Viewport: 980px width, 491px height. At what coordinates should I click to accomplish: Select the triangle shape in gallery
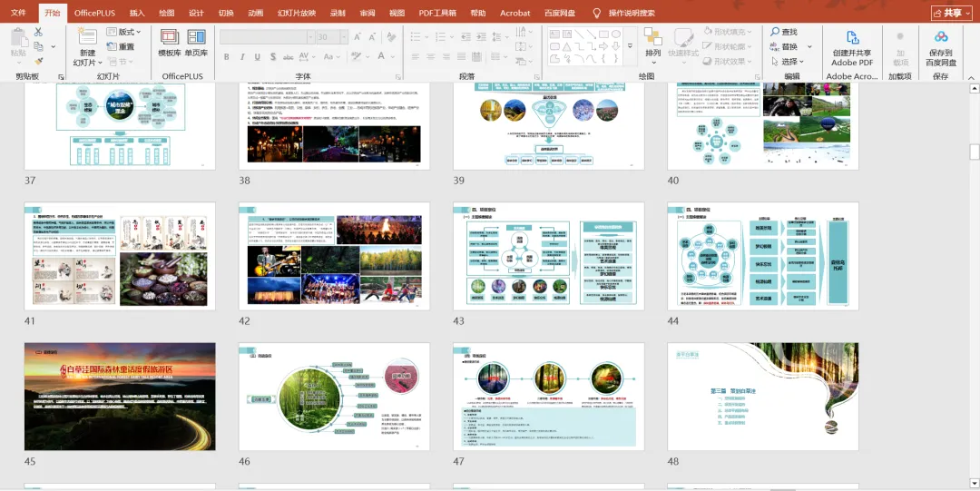coord(567,46)
